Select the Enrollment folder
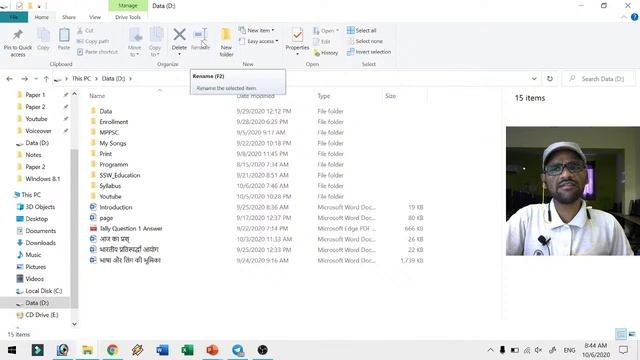Screen dimensions: 640x360 tap(113, 122)
